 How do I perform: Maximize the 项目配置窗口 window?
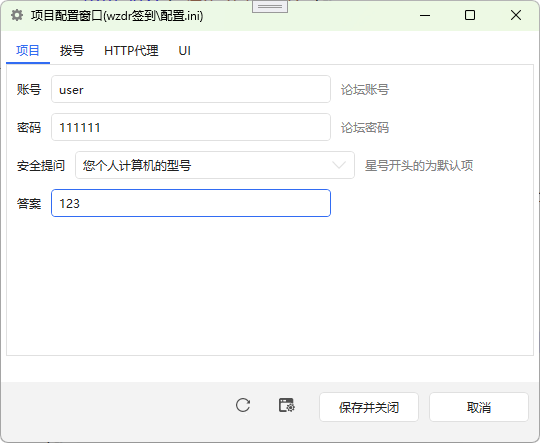(x=470, y=15)
